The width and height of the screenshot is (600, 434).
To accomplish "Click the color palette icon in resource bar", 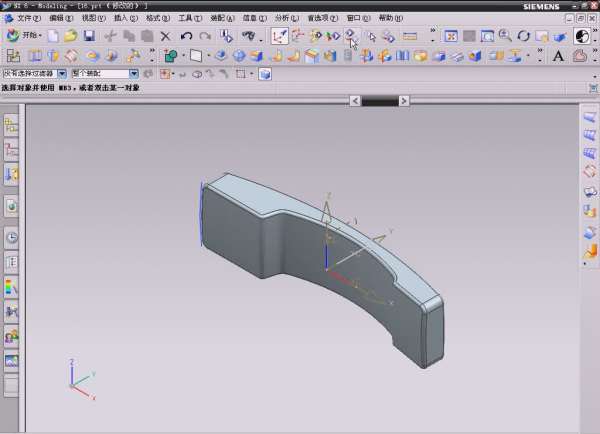I will (x=12, y=287).
